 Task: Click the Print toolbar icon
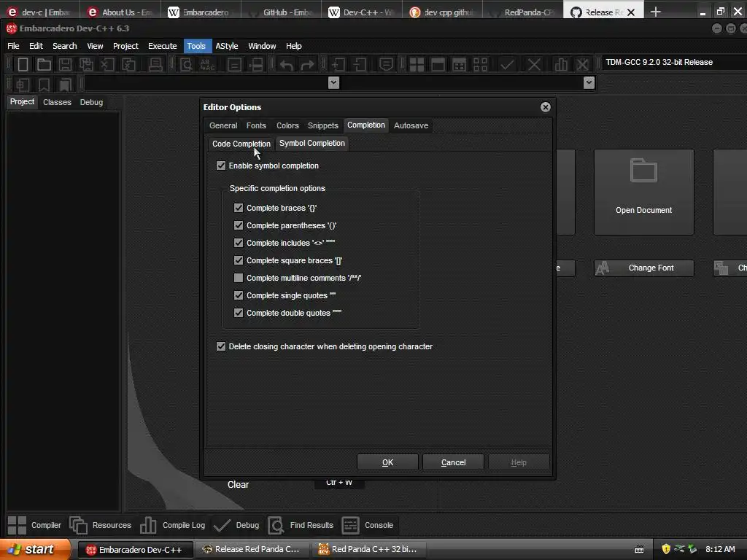click(155, 64)
